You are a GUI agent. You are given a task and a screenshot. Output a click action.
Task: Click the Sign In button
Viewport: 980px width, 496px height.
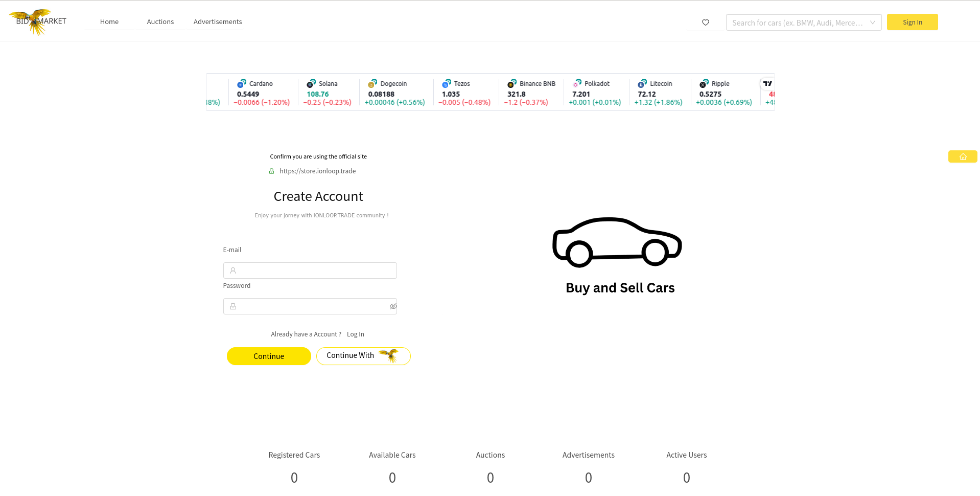tap(912, 22)
